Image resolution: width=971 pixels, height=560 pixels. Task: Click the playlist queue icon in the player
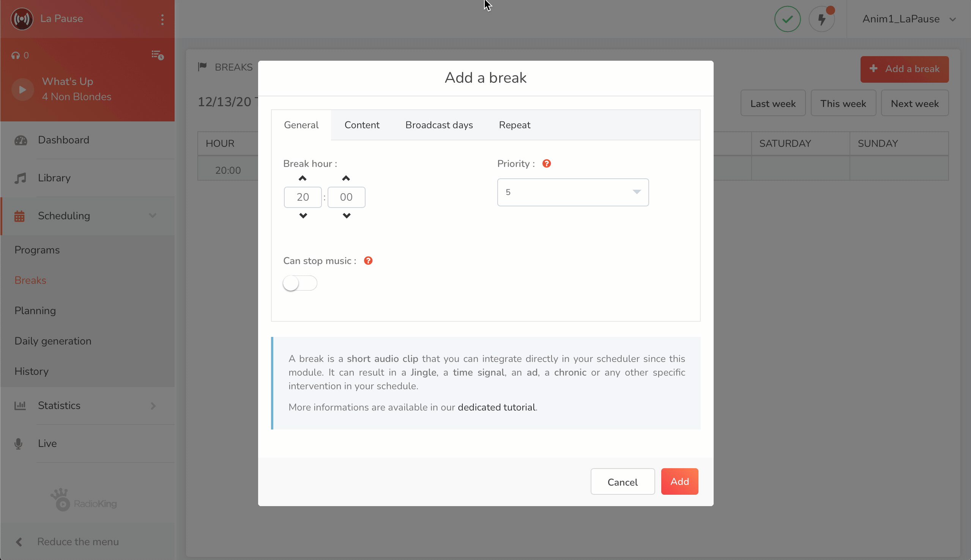coord(158,55)
